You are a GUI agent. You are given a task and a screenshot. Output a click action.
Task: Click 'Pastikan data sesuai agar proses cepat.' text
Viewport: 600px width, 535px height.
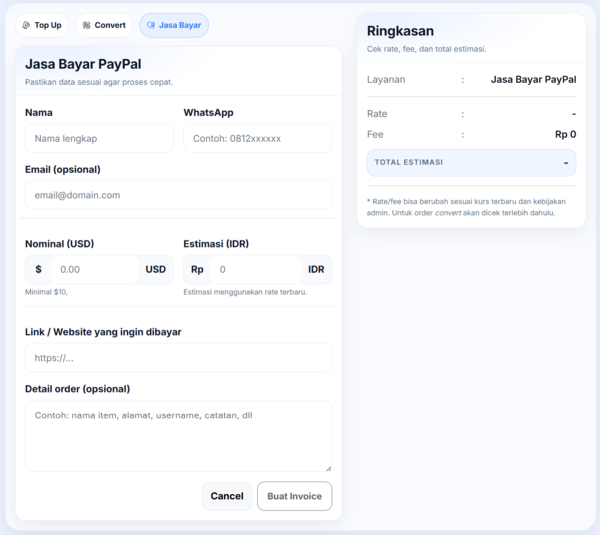tap(99, 82)
